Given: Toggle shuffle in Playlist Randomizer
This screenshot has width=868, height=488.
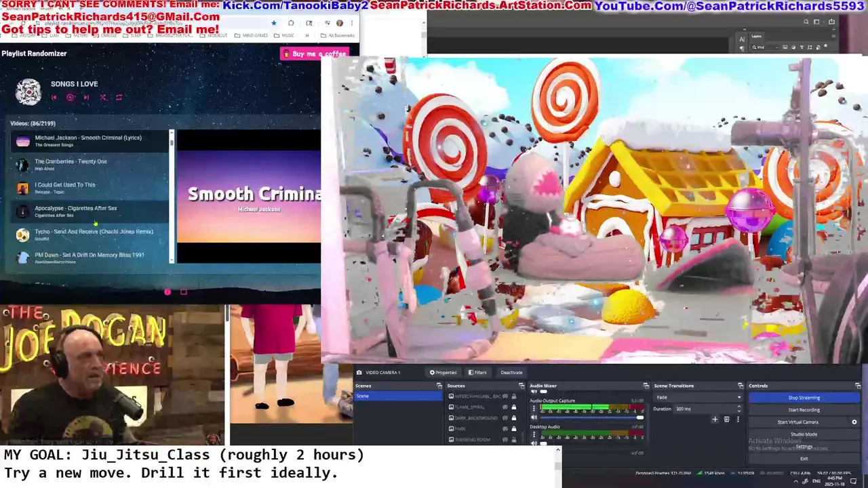Looking at the screenshot, I should pos(103,98).
